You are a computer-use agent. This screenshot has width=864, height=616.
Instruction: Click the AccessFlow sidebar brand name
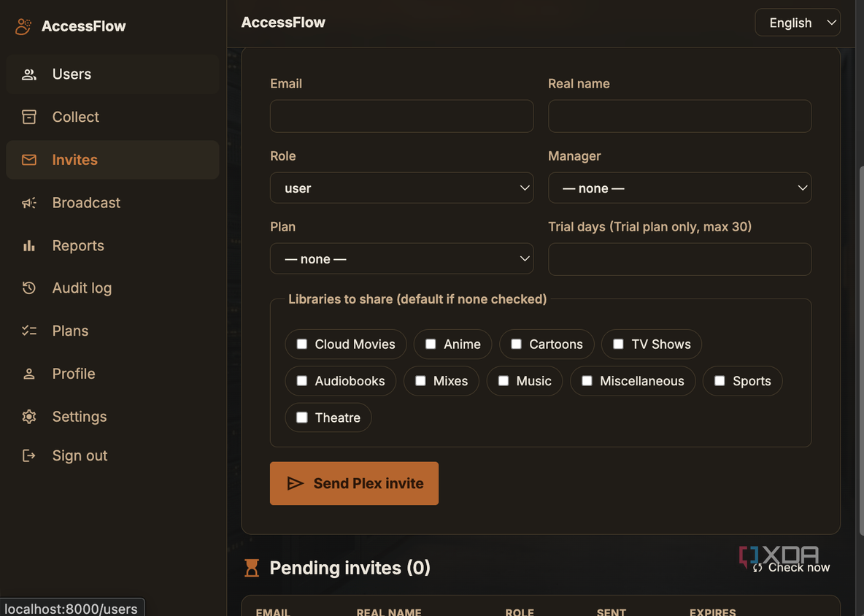(x=84, y=26)
